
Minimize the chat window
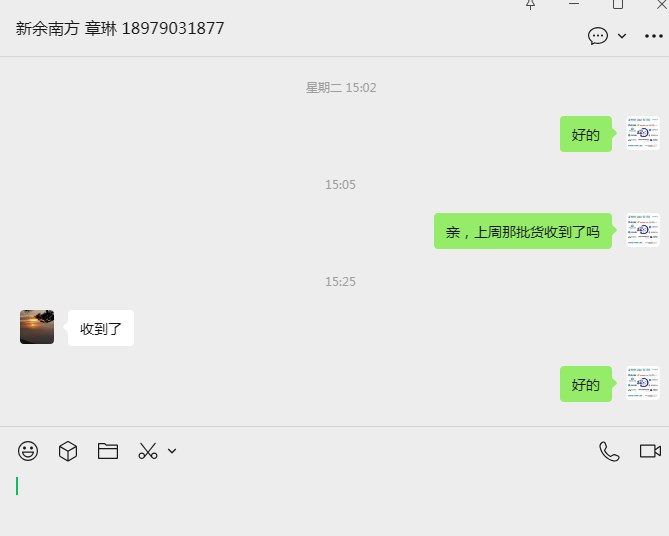574,4
